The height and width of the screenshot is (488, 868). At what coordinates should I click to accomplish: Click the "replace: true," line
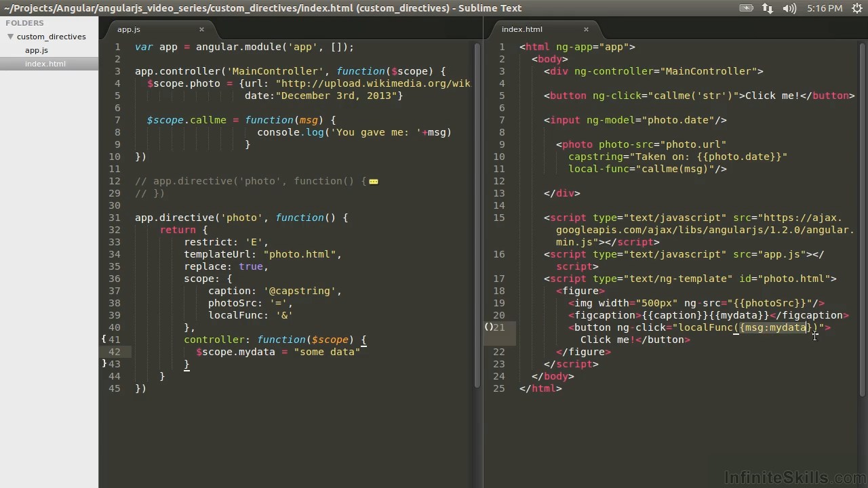[x=226, y=266]
